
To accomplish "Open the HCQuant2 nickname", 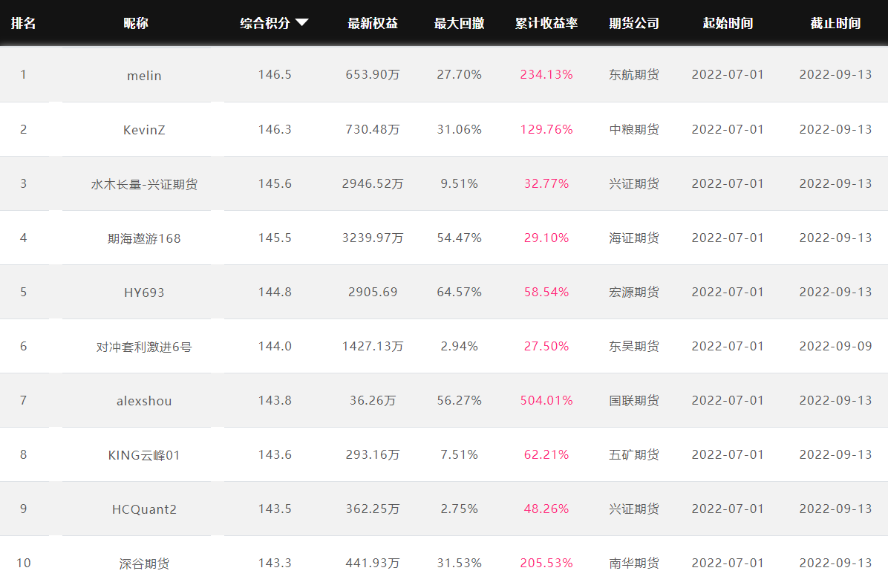I will 145,509.
